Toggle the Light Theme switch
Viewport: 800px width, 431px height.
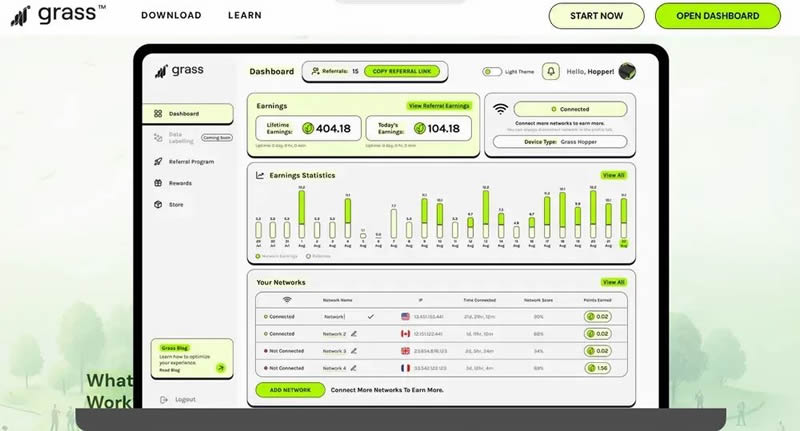pos(492,72)
